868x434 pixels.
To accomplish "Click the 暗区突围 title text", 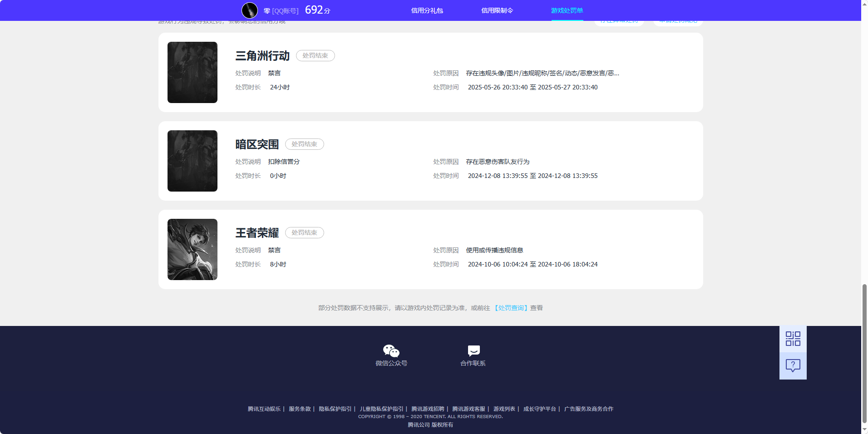I will coord(257,144).
